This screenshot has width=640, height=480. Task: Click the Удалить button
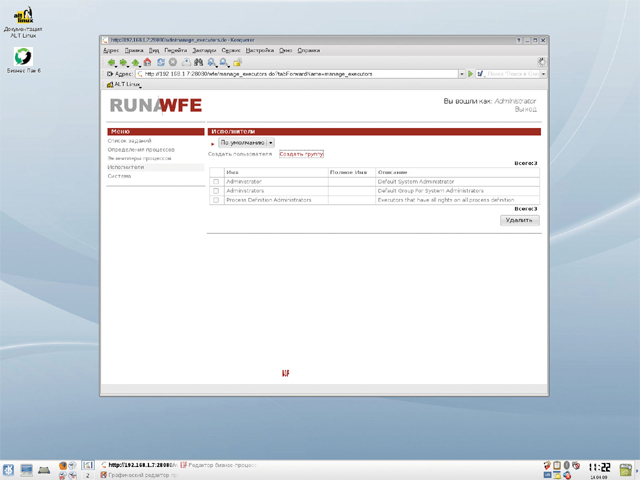520,220
